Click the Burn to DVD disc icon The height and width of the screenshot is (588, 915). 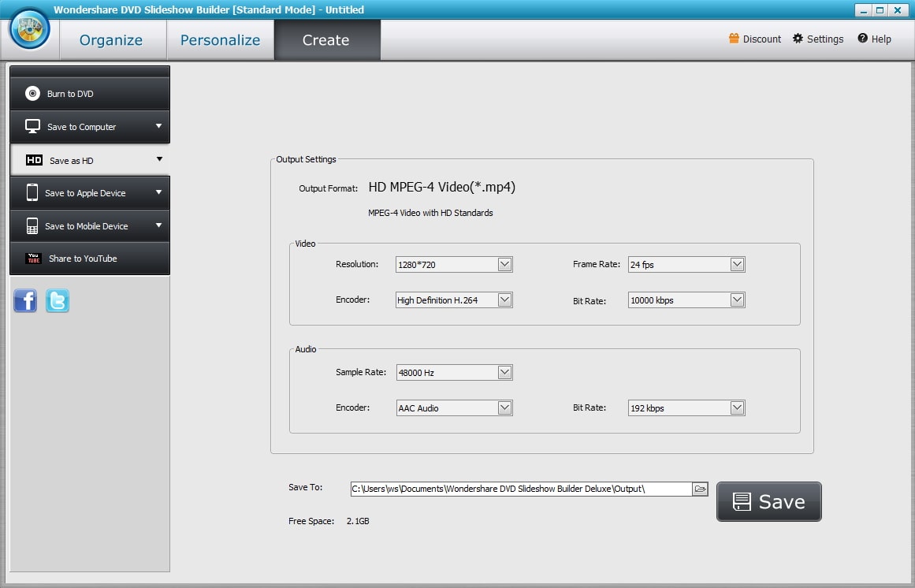tap(32, 93)
